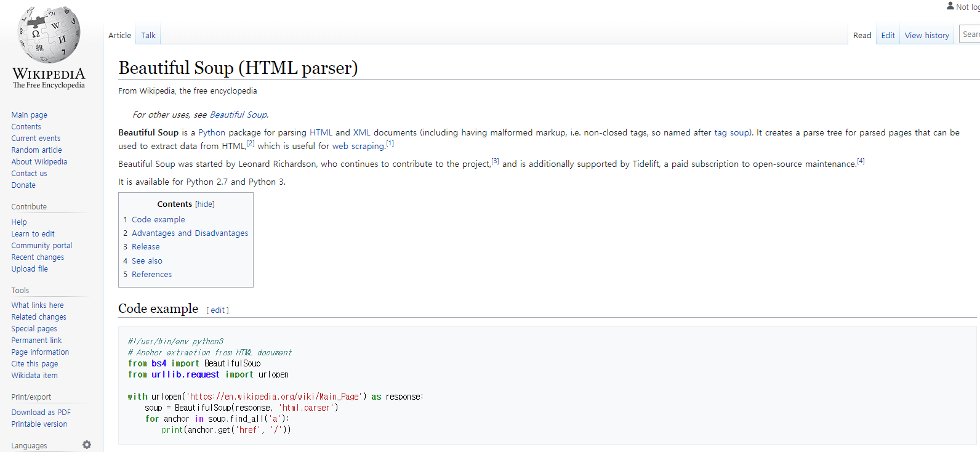Screen dimensions: 980x452
Task: Click citation reference [2]
Action: point(251,143)
